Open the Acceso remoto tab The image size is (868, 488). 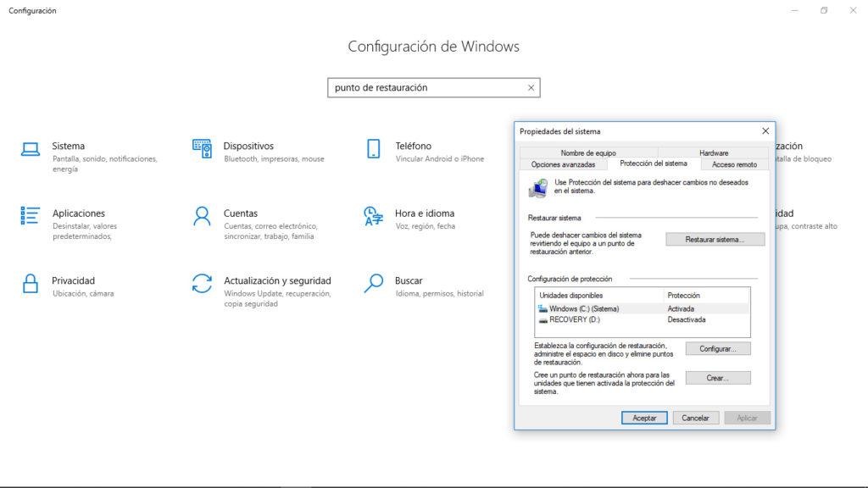pos(734,164)
